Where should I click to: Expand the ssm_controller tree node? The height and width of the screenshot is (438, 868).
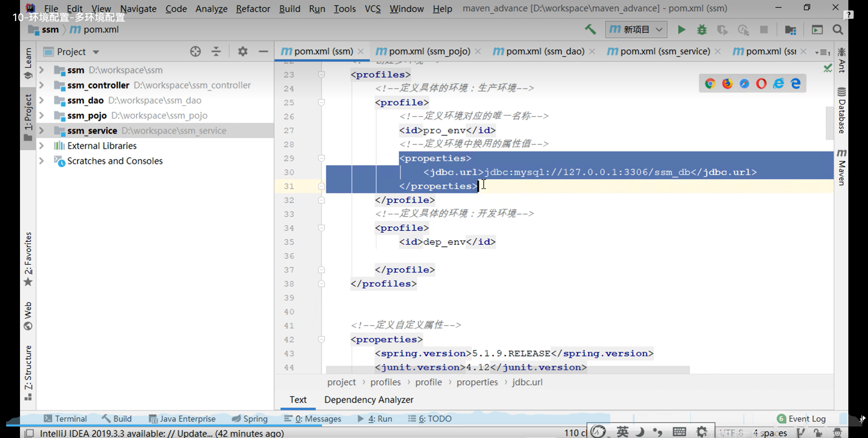tap(42, 85)
